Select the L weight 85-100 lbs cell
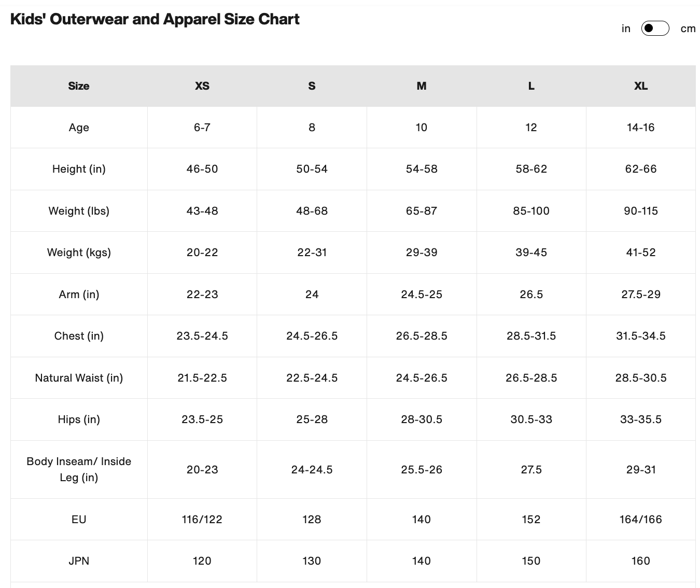The width and height of the screenshot is (700, 588). click(x=531, y=211)
